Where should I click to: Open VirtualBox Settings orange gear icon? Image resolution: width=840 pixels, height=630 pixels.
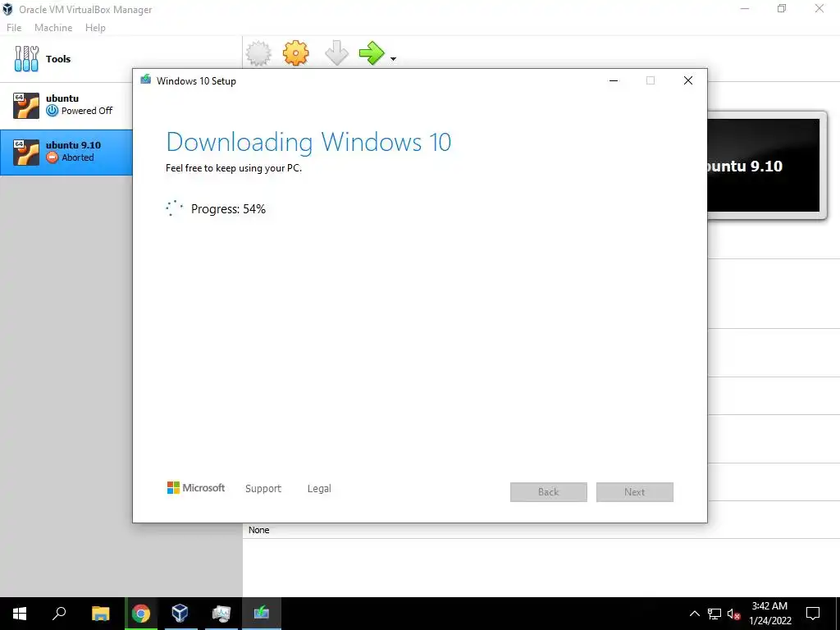coord(295,53)
